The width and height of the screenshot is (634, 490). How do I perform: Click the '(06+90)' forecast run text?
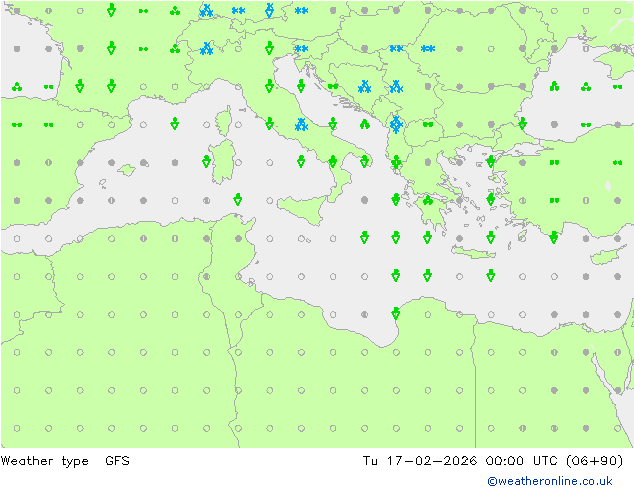595,460
